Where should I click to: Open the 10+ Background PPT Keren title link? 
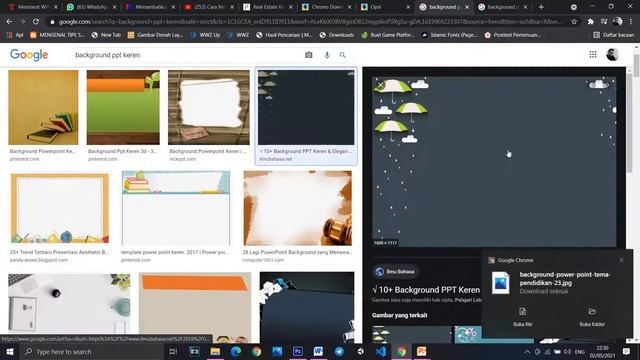point(426,290)
